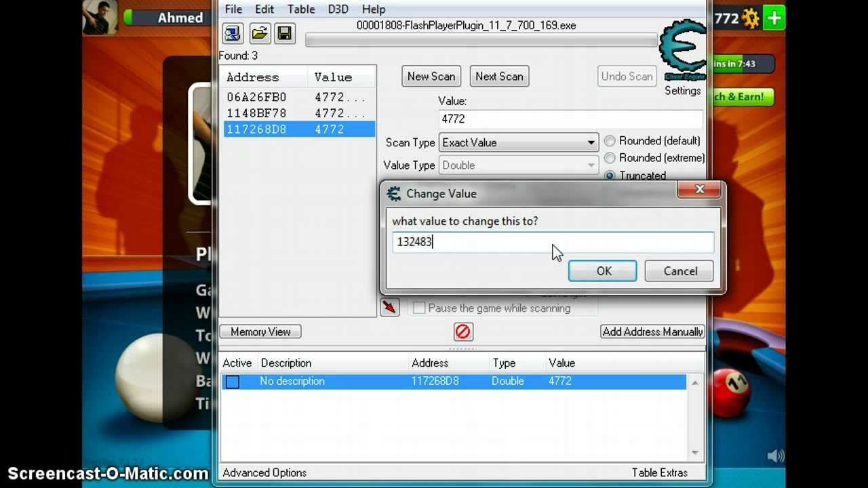
Task: Cancel the Change Value dialog
Action: click(679, 271)
